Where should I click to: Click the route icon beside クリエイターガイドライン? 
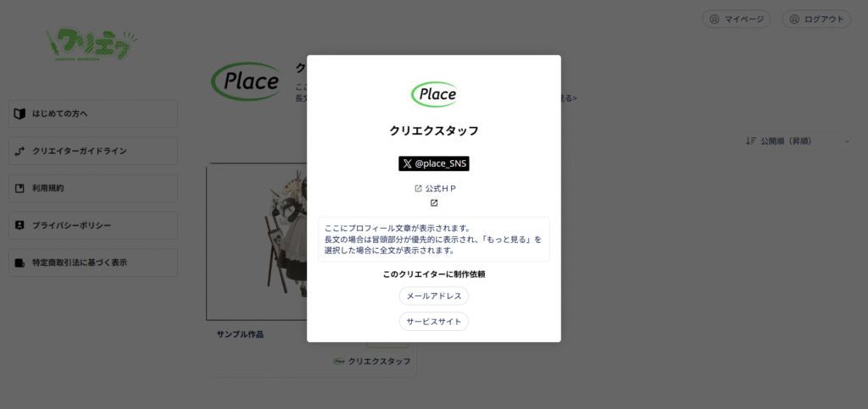(20, 151)
